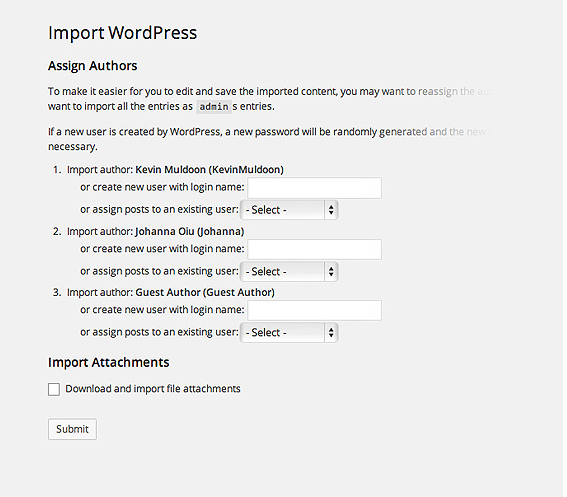Image resolution: width=567 pixels, height=497 pixels.
Task: Submit the import form
Action: pos(72,429)
